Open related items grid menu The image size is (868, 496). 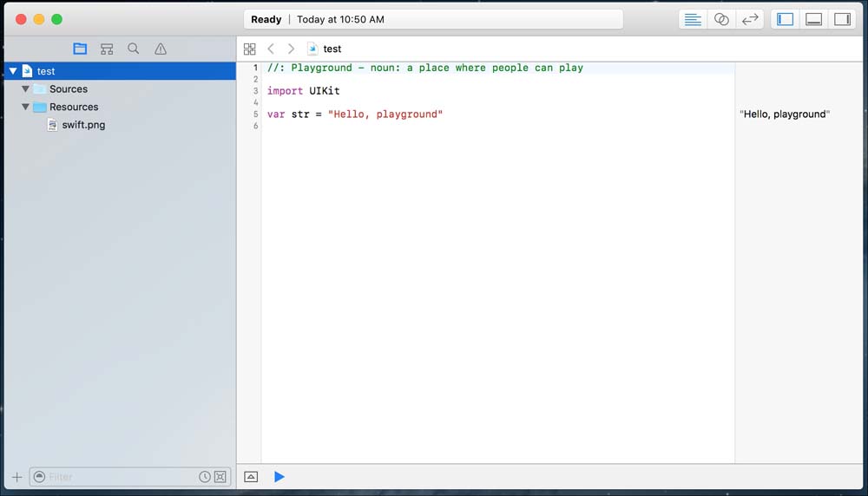click(250, 49)
